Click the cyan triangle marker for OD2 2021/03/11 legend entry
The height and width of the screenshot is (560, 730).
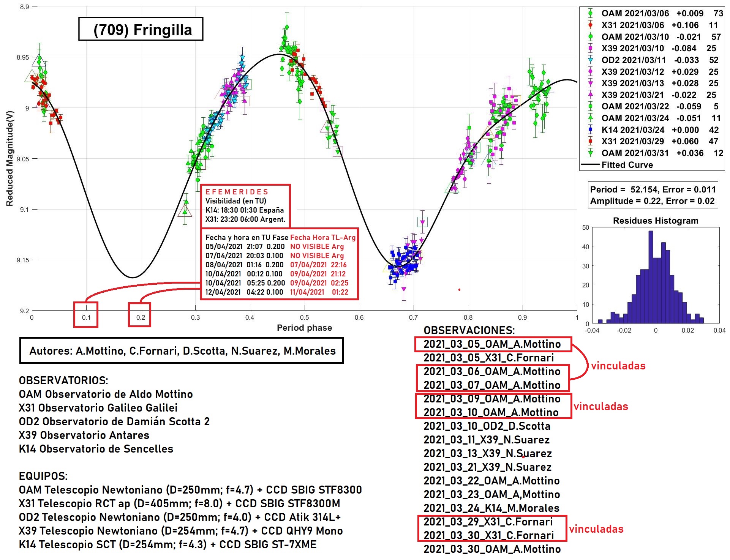pyautogui.click(x=590, y=60)
